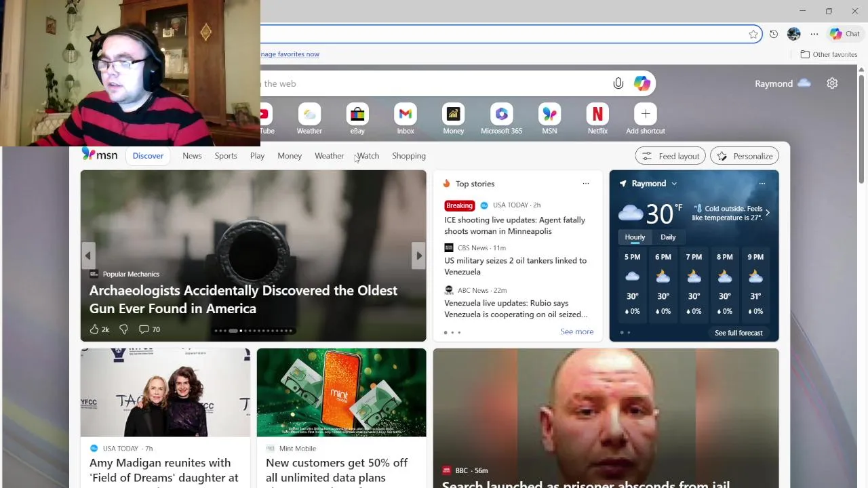The width and height of the screenshot is (868, 488).
Task: Launch the Microsoft 365 shortcut
Action: point(502,119)
